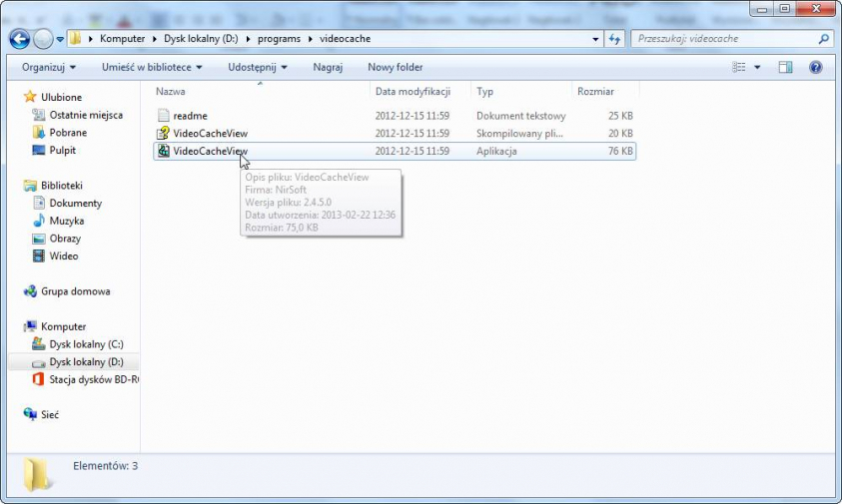Open Stacja dysków BD-ROM drive
Screen dimensions: 842x504
click(93, 379)
